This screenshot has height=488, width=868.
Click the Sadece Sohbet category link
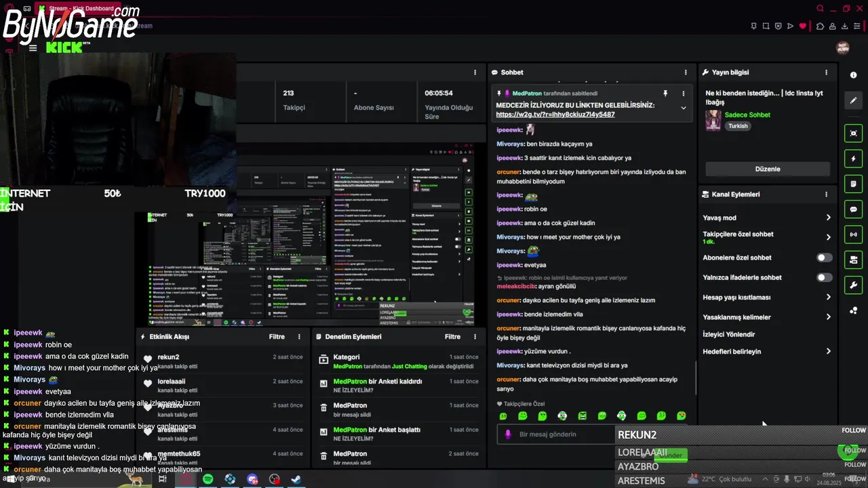pos(747,115)
